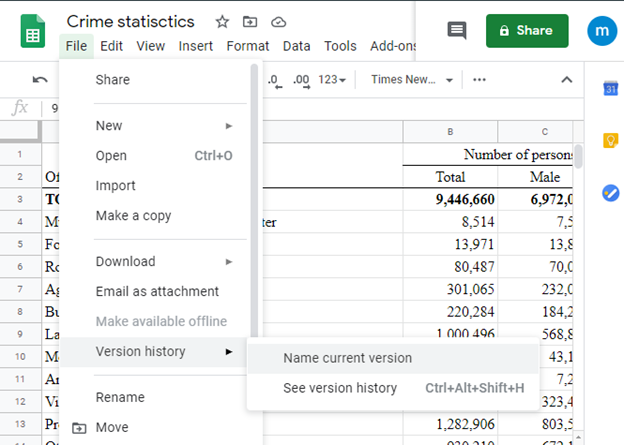Select column B header
The image size is (624, 445).
(450, 132)
